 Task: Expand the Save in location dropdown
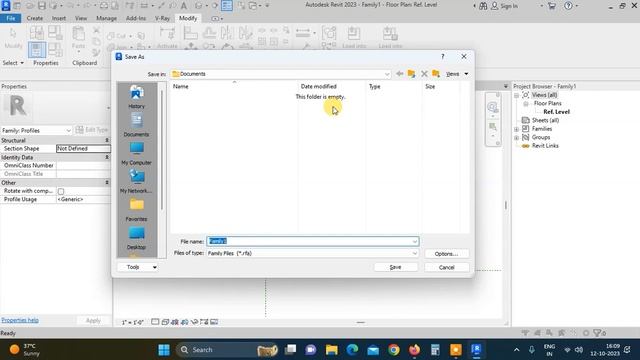pos(387,74)
